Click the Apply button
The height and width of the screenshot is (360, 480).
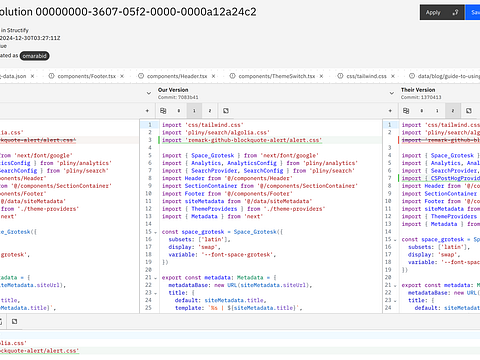pos(433,12)
